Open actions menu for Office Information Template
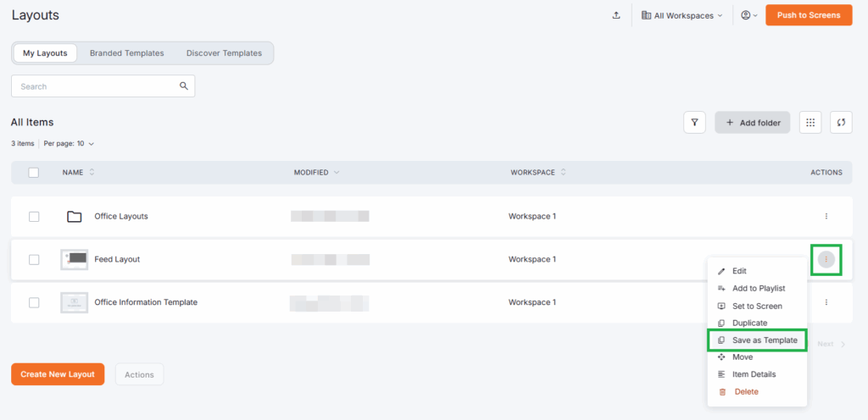Viewport: 868px width, 420px height. click(x=826, y=302)
